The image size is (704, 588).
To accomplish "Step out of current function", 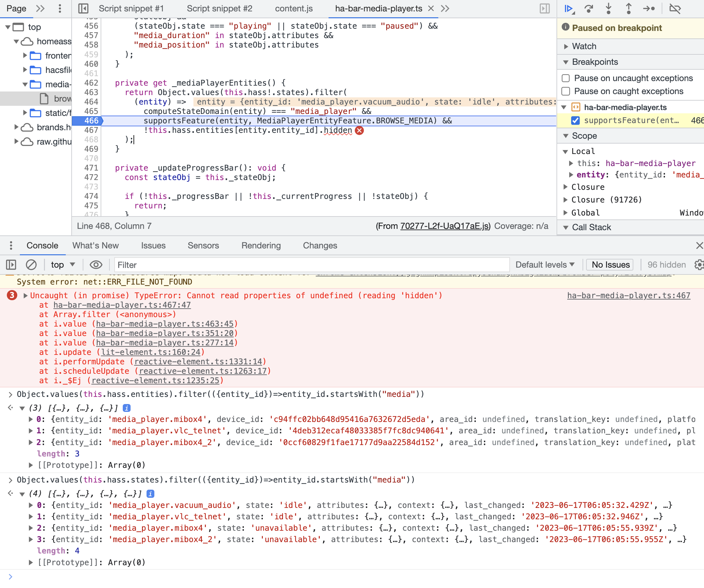I will pyautogui.click(x=628, y=9).
